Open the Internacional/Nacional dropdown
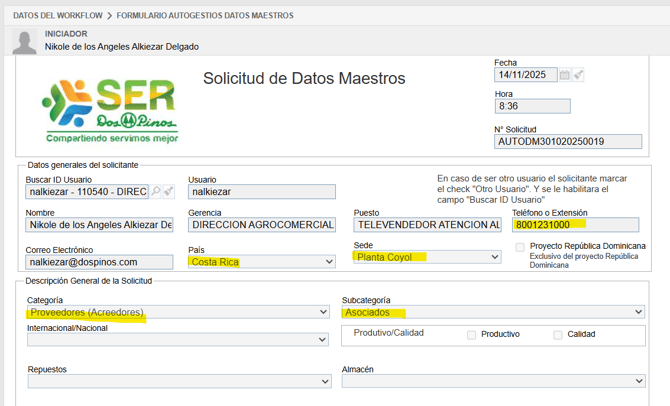Viewport: 670px width, 406px height. pyautogui.click(x=178, y=340)
